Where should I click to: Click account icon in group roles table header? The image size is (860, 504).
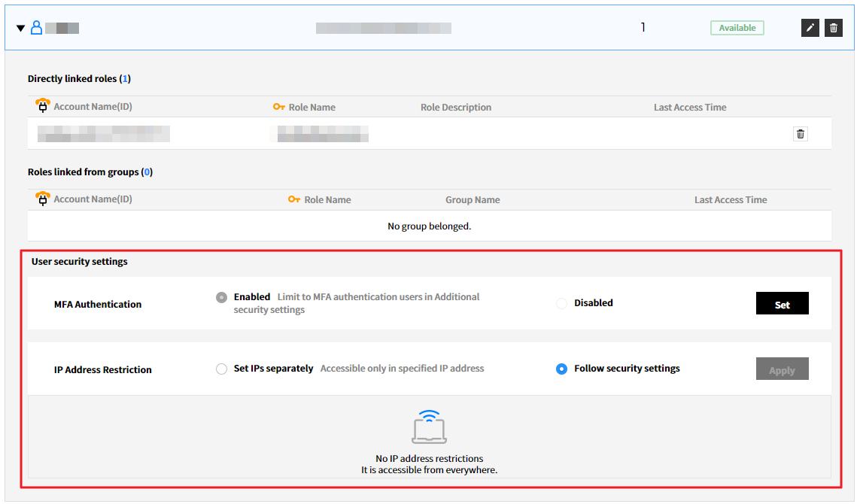click(43, 199)
